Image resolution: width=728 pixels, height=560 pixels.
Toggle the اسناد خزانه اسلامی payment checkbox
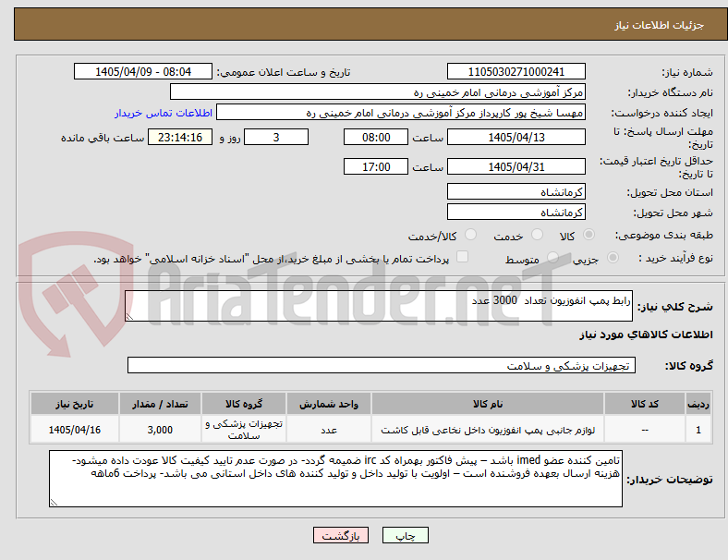(463, 257)
